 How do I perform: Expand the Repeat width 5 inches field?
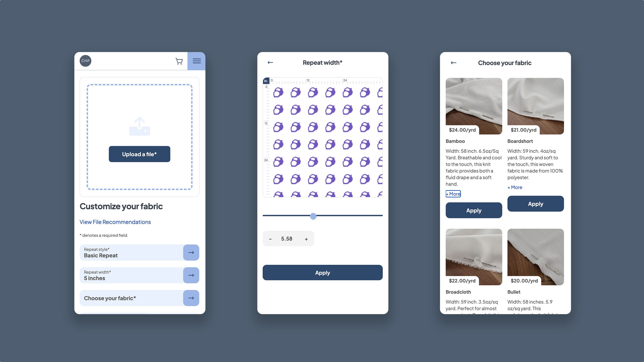191,275
